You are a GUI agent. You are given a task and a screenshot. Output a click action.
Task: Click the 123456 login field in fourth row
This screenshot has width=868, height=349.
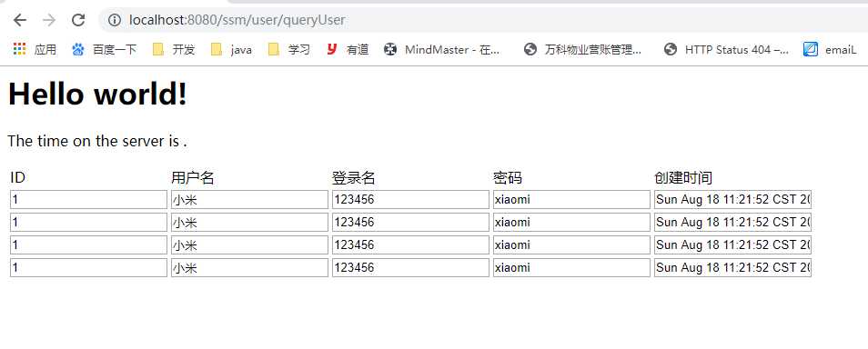[x=410, y=268]
